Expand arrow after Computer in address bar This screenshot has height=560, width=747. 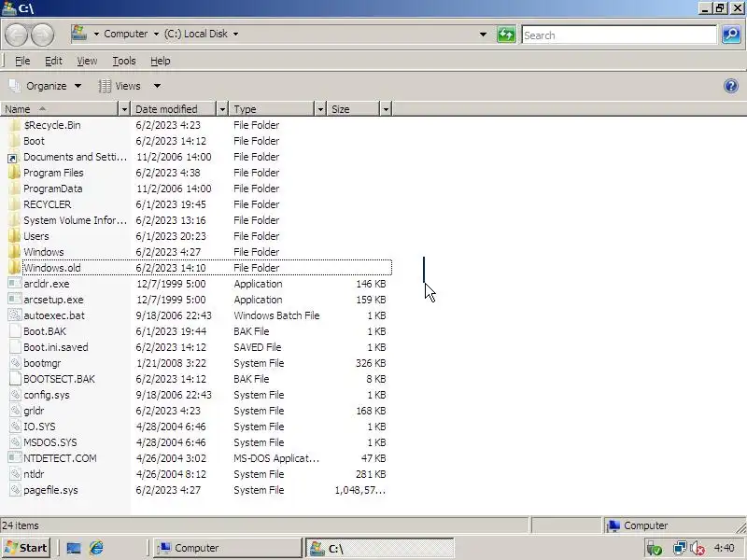click(x=156, y=34)
